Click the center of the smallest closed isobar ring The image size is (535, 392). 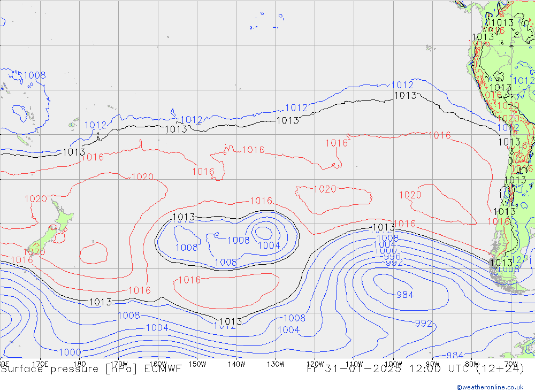tap(263, 232)
